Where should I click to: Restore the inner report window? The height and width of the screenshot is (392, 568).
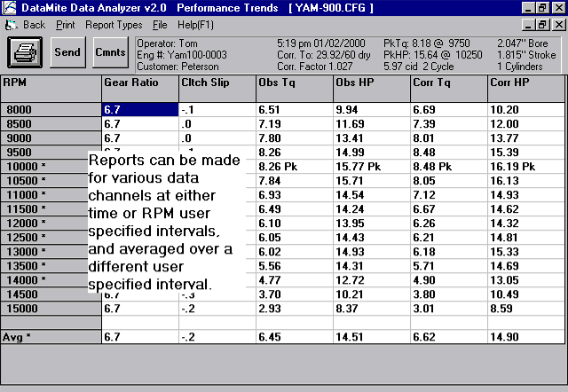coord(542,25)
